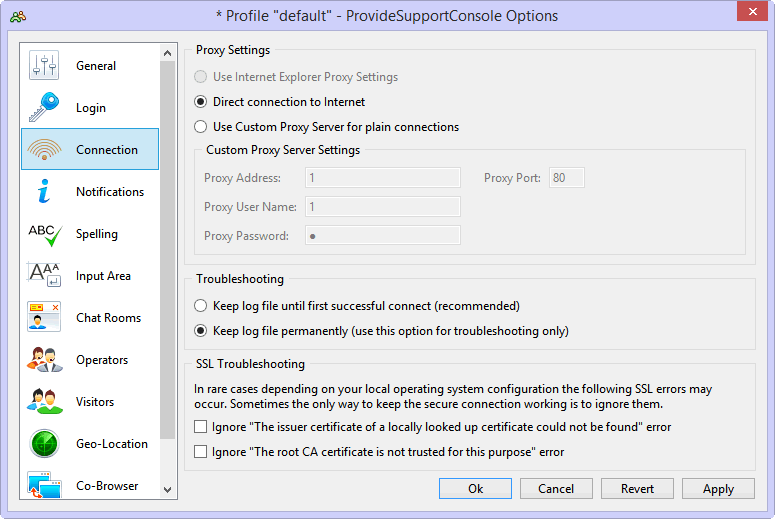Choose the Spelling ABC checkmark icon
The image size is (775, 519).
[45, 234]
